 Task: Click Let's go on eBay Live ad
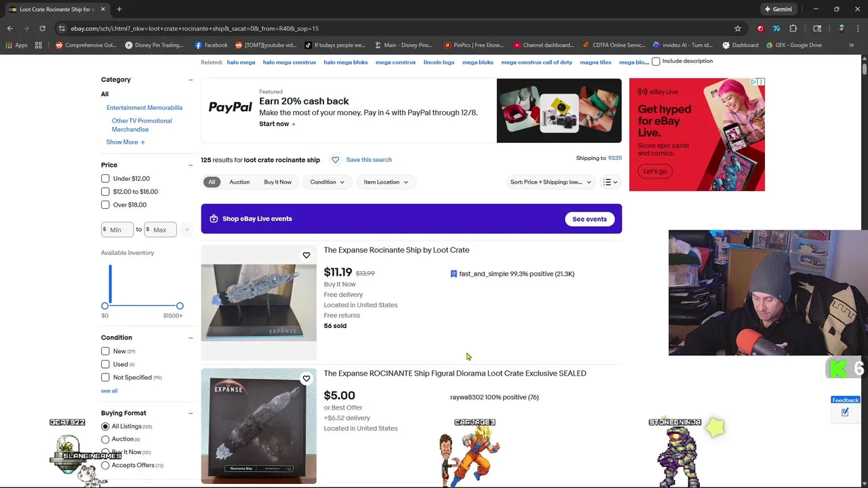click(655, 171)
